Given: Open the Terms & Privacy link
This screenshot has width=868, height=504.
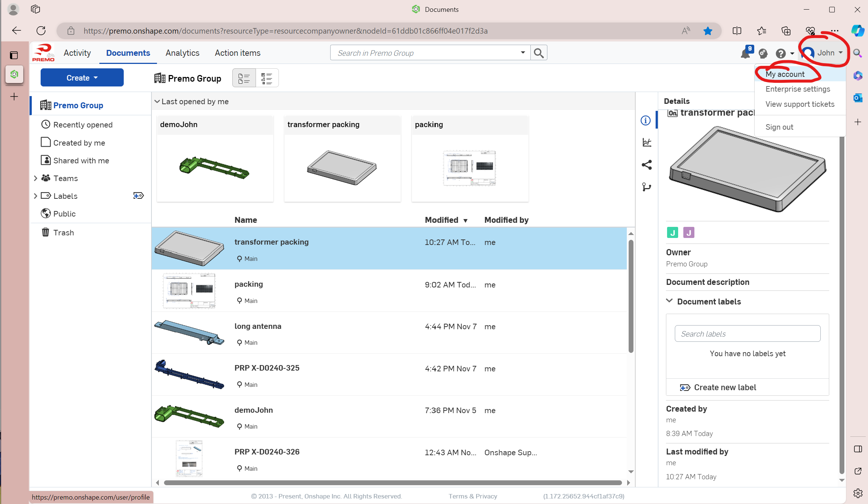Looking at the screenshot, I should pyautogui.click(x=472, y=496).
